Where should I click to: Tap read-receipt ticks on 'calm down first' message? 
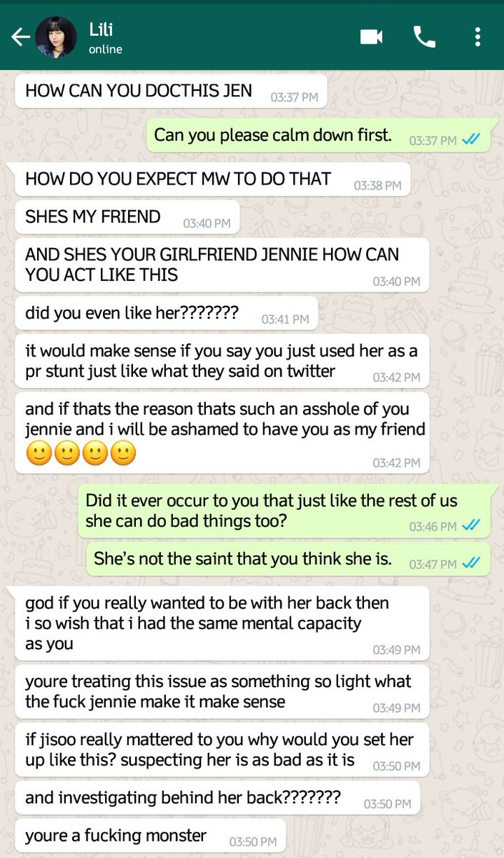[x=470, y=141]
